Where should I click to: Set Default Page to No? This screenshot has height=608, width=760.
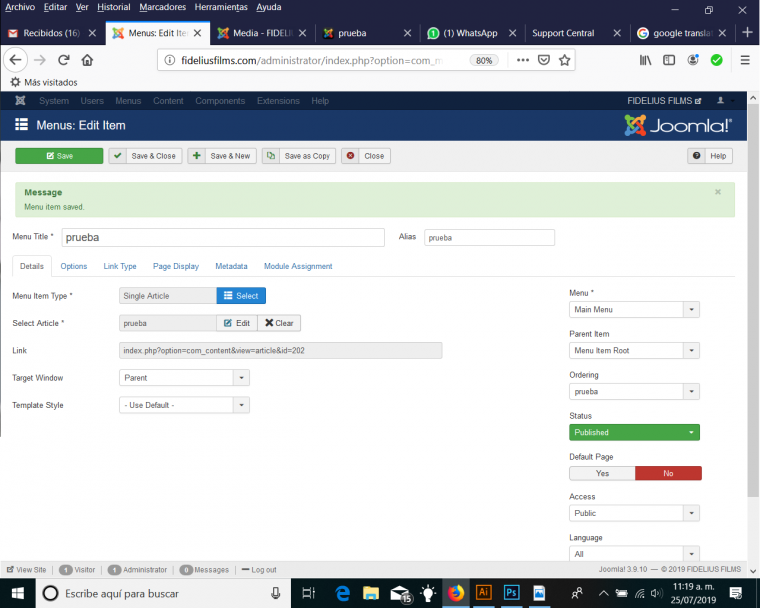click(668, 473)
